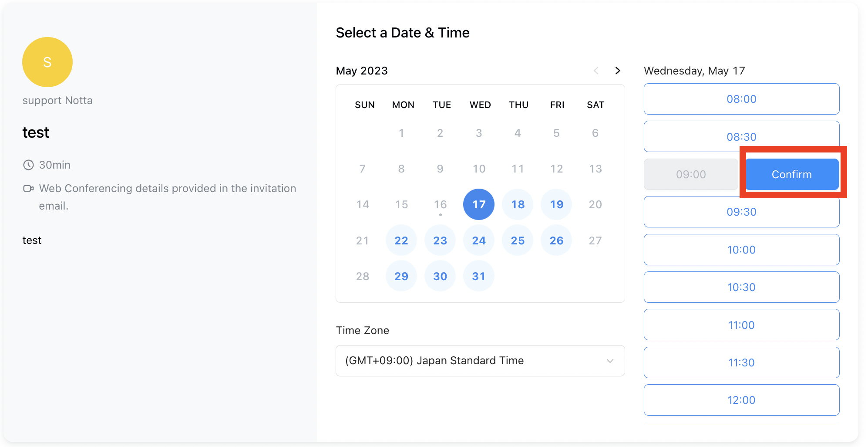The width and height of the screenshot is (868, 447).
Task: Click the Web Conferencing details text
Action: 168,197
